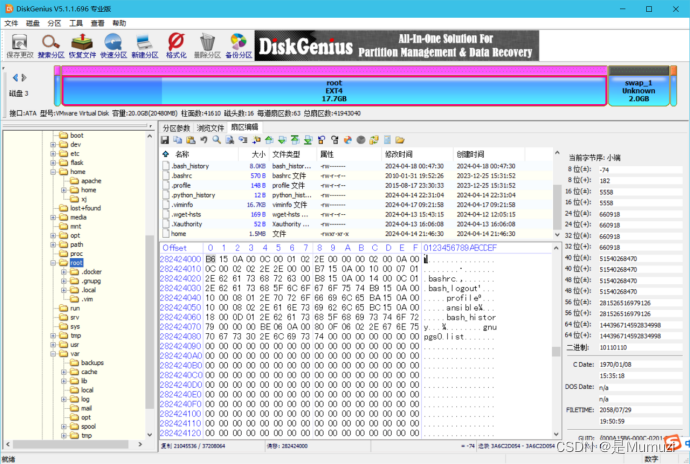Viewport: 690px width, 464px height.
Task: Sort file list by 大小 column
Action: [253, 154]
